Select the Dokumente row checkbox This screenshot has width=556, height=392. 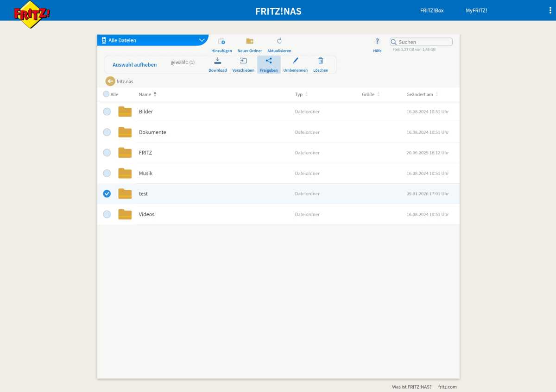pos(107,132)
